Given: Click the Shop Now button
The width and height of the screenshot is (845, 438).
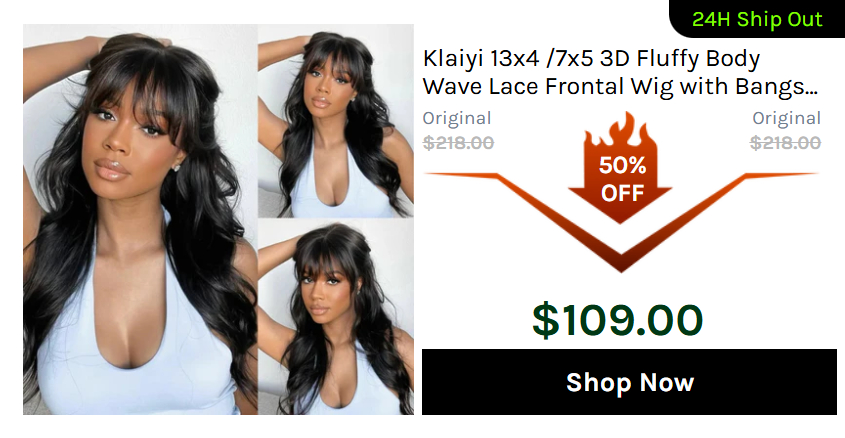Looking at the screenshot, I should tap(629, 382).
